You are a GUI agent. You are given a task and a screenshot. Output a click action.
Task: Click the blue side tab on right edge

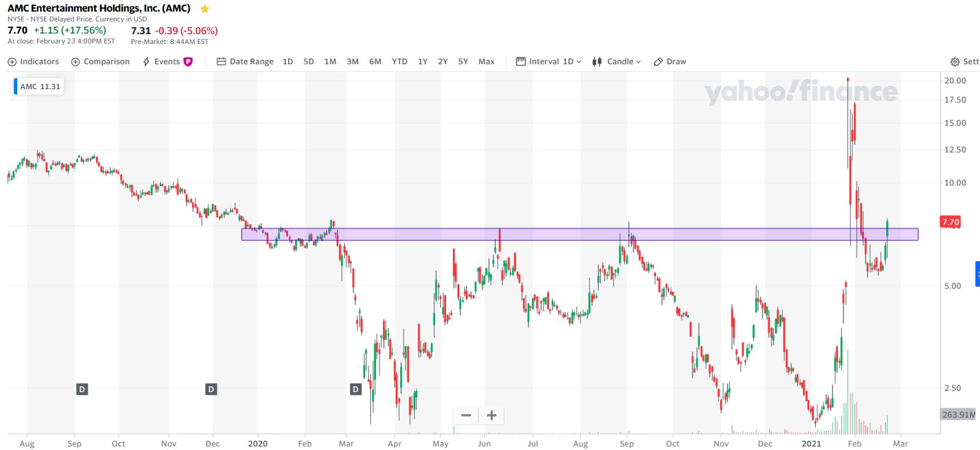[x=978, y=274]
